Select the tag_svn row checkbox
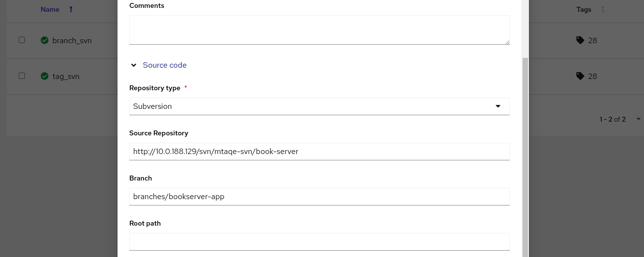The width and height of the screenshot is (644, 257). (22, 76)
